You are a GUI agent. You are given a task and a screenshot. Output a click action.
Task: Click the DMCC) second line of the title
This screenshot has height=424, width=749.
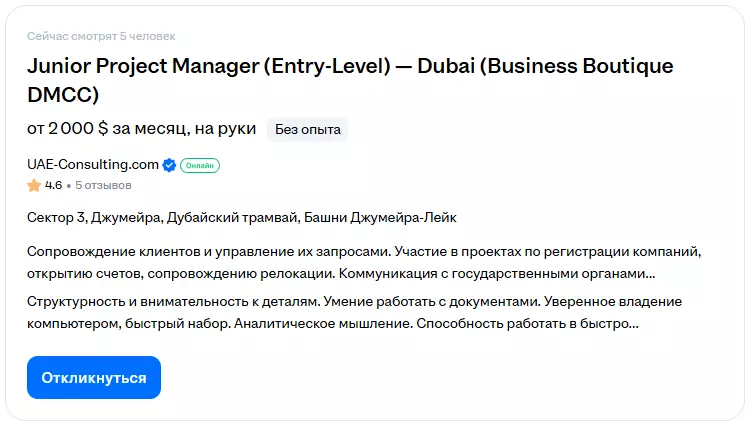(x=65, y=94)
